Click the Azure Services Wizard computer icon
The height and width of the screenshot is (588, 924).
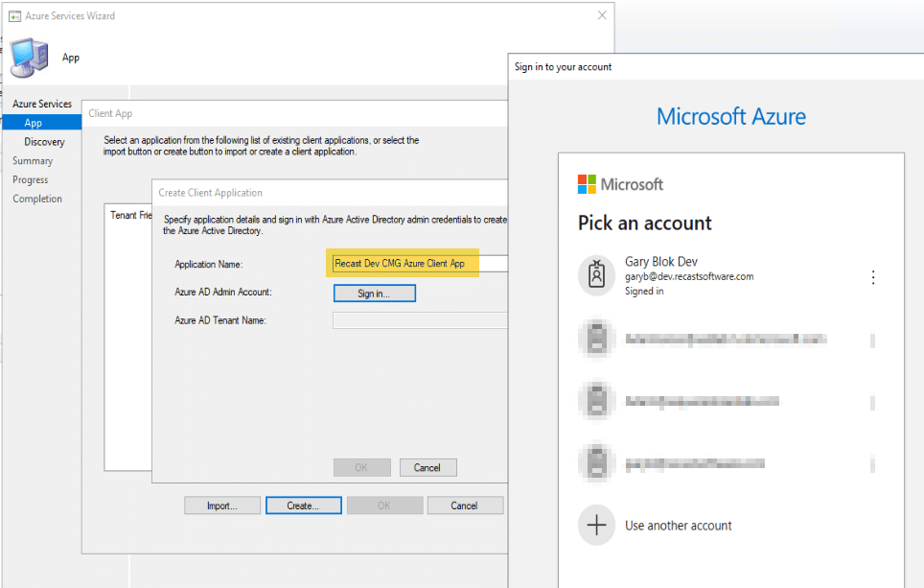click(x=29, y=58)
